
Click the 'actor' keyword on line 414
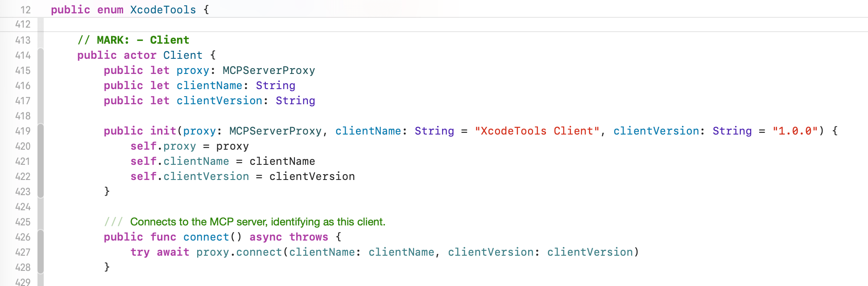[x=140, y=55]
